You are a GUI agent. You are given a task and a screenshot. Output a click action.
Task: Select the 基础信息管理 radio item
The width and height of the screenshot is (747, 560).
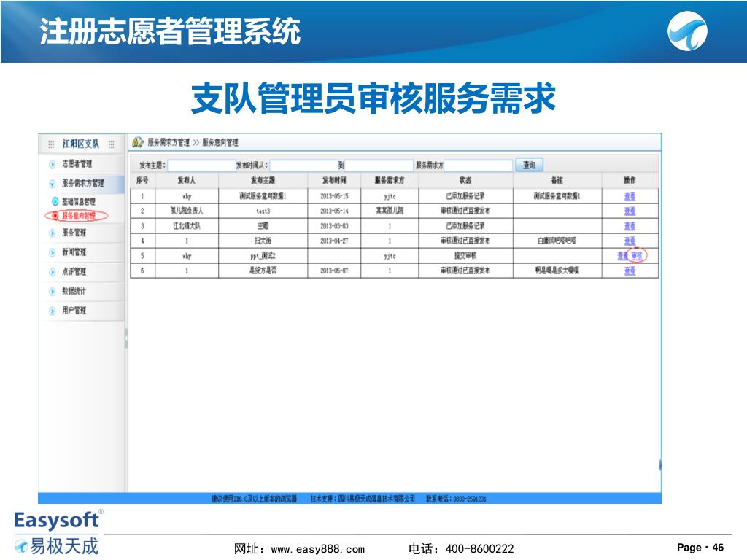click(x=55, y=201)
